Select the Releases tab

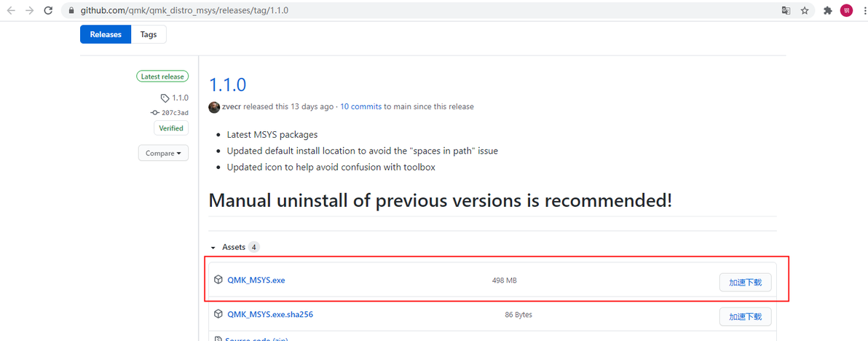106,34
